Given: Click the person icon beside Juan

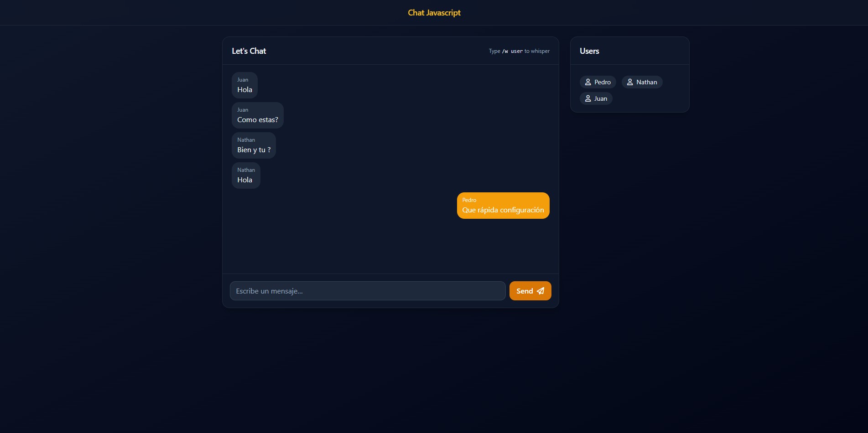Looking at the screenshot, I should tap(588, 98).
